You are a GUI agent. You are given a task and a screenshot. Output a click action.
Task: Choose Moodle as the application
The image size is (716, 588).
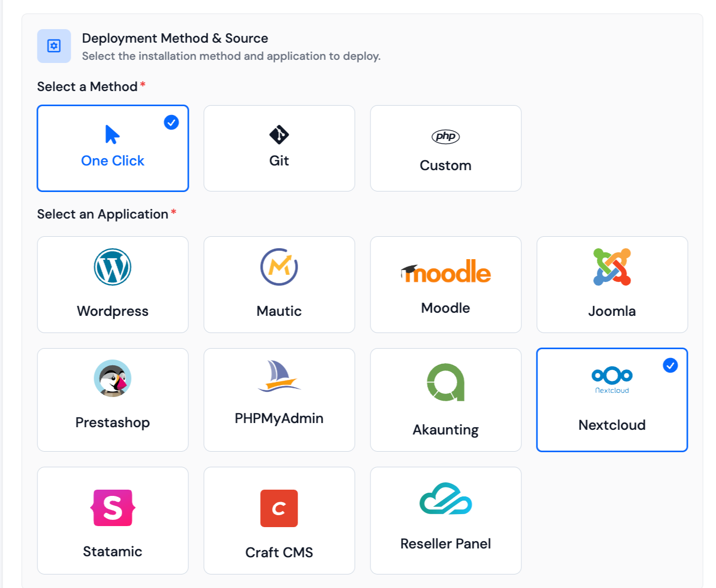pos(445,271)
